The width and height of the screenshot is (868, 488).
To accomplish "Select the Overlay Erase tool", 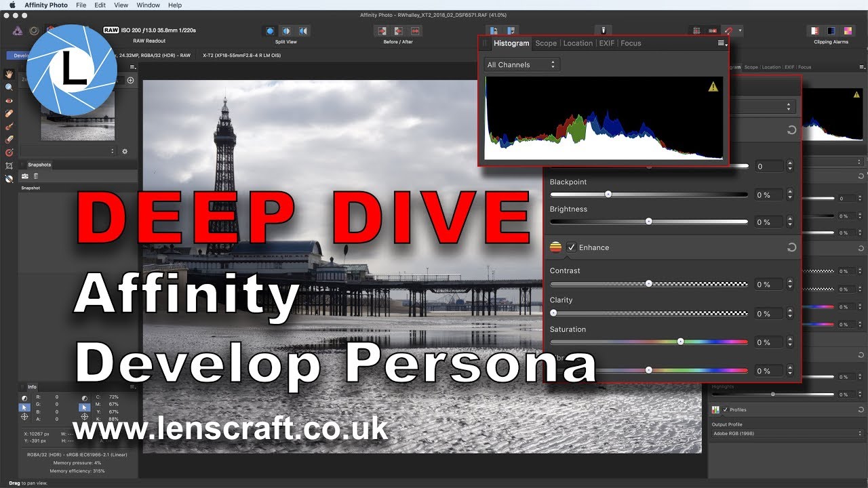I will pyautogui.click(x=9, y=139).
